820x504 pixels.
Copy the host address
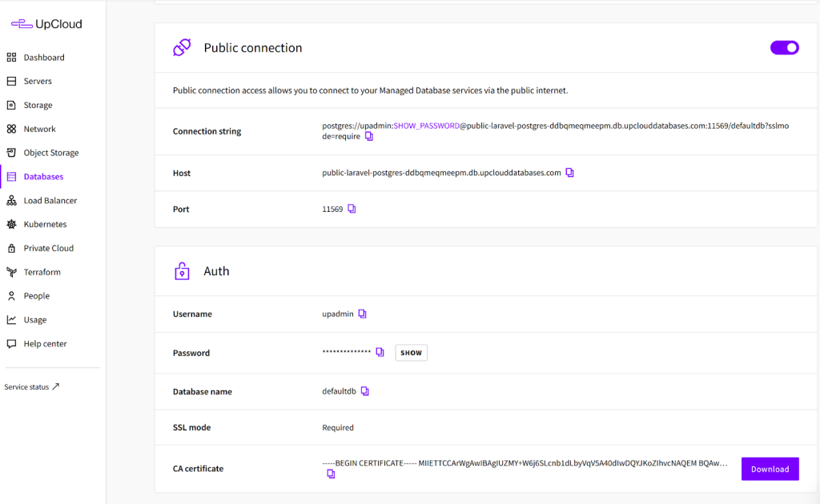tap(570, 173)
